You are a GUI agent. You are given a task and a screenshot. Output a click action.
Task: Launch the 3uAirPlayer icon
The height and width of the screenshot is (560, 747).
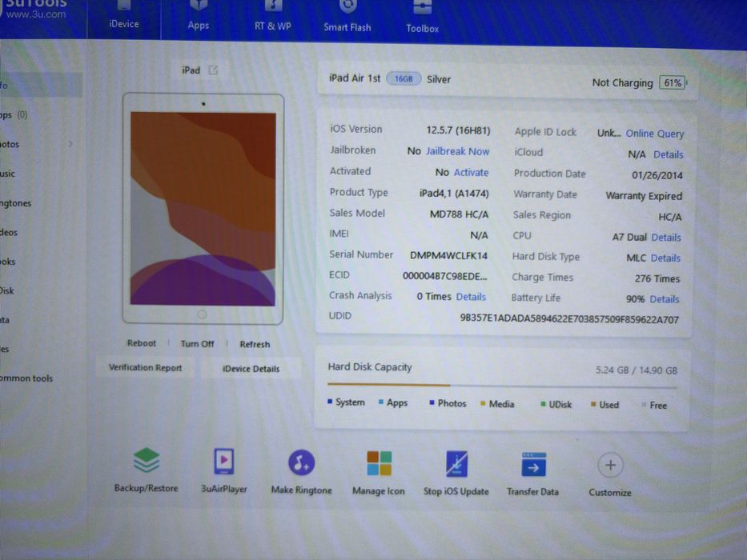coord(224,462)
